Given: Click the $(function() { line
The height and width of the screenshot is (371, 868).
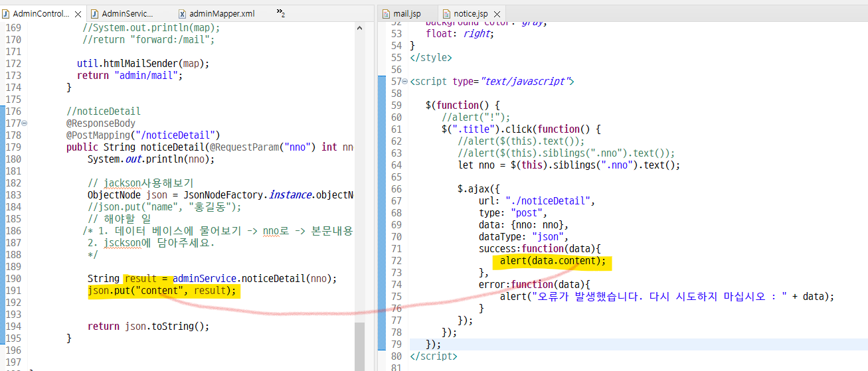Looking at the screenshot, I should pyautogui.click(x=462, y=106).
